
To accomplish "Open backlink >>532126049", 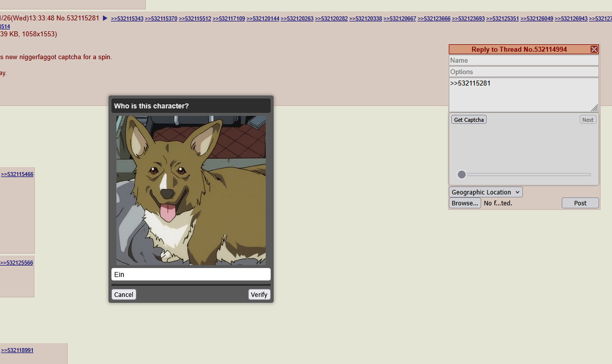I will (x=537, y=19).
